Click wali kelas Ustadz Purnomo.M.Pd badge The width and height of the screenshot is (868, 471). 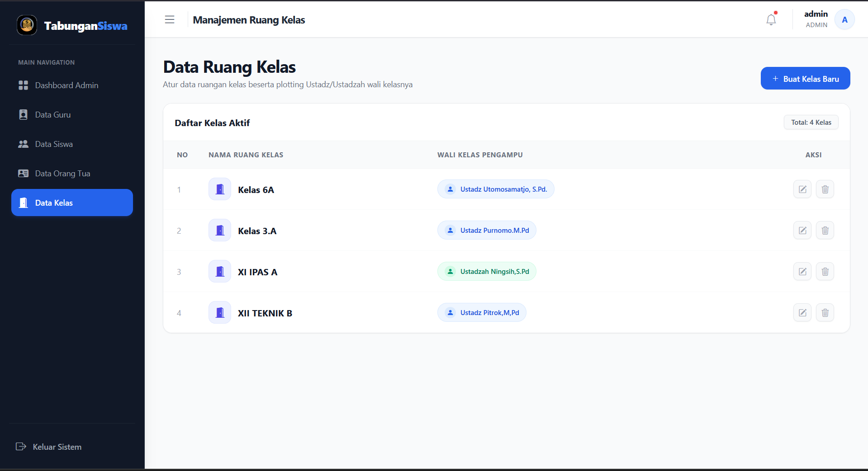(x=487, y=231)
